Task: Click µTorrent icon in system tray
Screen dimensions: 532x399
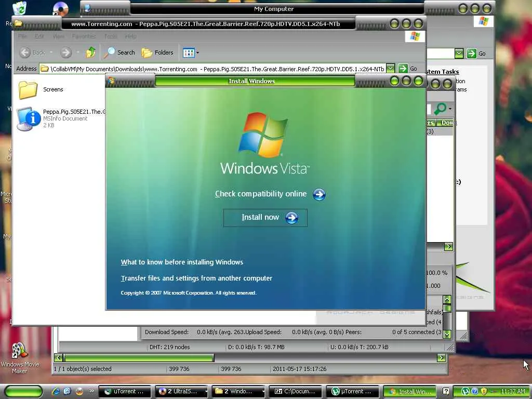Action: tap(465, 392)
